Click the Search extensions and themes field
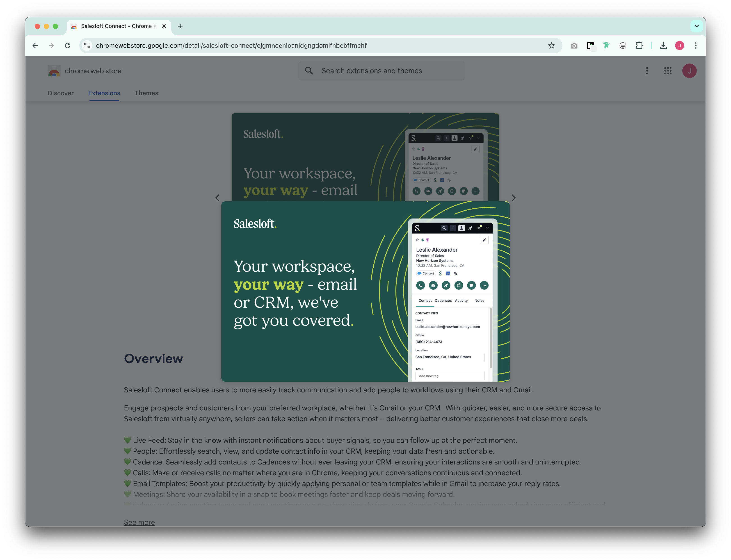The width and height of the screenshot is (731, 560). [381, 71]
